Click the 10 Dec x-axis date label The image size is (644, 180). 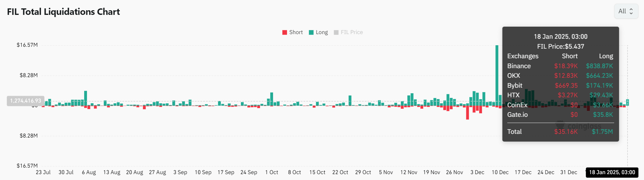tap(500, 172)
